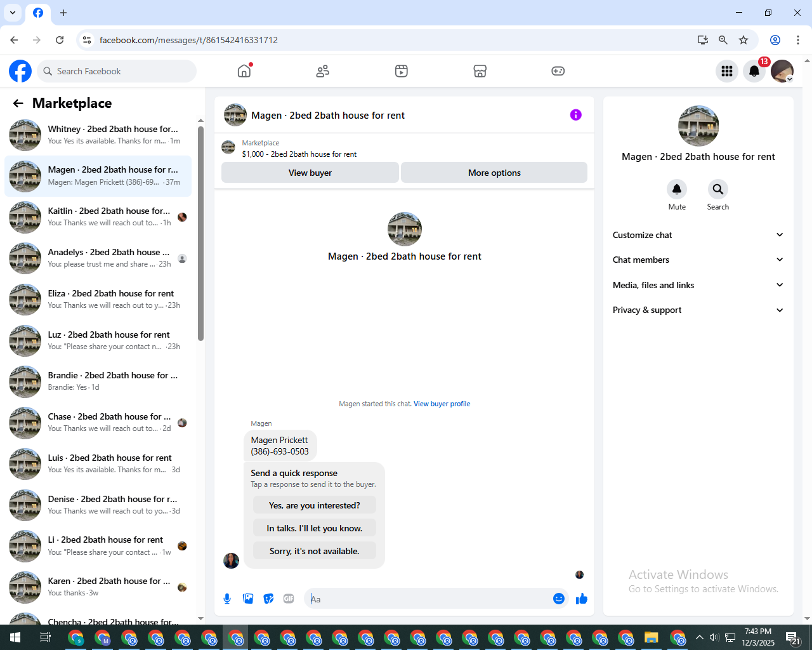Open notifications bell with 13 badge
This screenshot has width=812, height=650.
(x=754, y=71)
